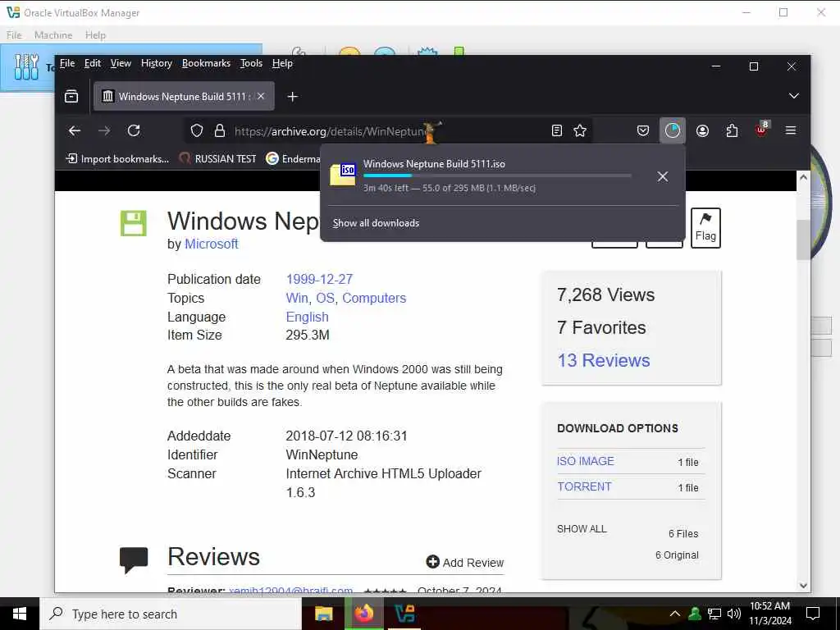Click the Flag button on archive page

point(705,228)
